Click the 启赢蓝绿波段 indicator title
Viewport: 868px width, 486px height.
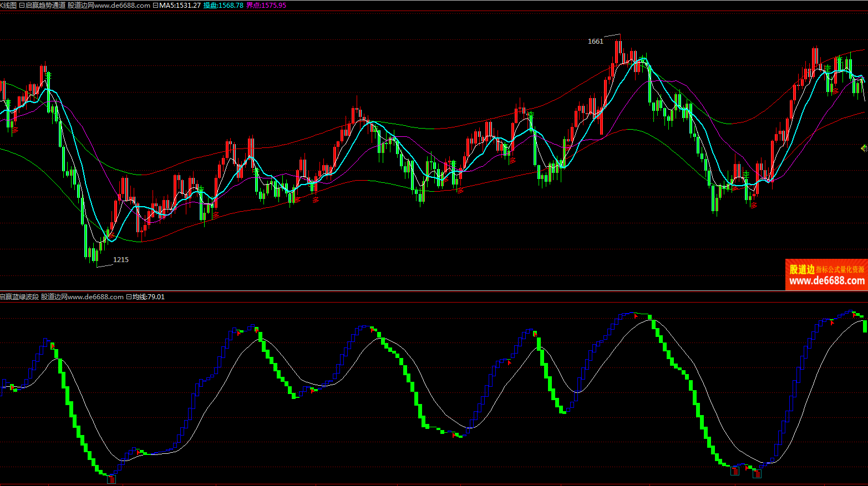pyautogui.click(x=19, y=297)
